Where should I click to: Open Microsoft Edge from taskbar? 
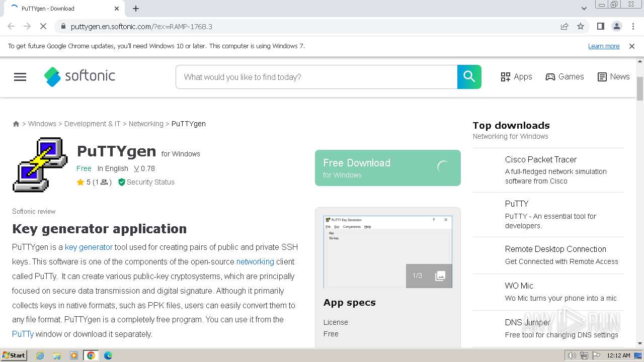coord(108,355)
